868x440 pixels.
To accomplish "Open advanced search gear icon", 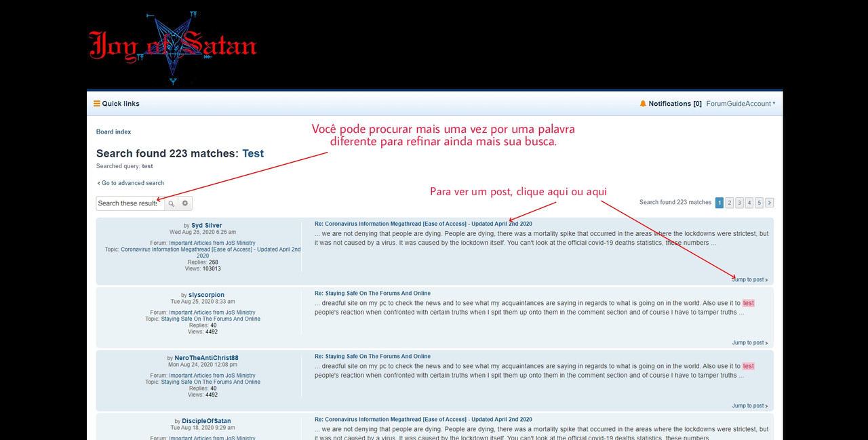I will pyautogui.click(x=185, y=203).
